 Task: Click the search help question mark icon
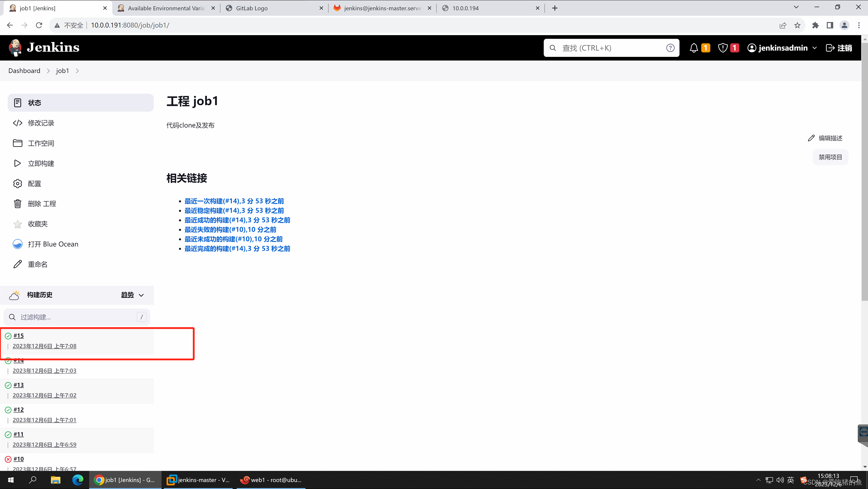pos(670,48)
